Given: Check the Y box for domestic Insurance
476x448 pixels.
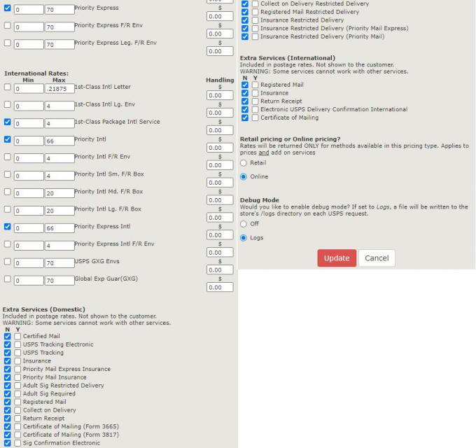Looking at the screenshot, I should tap(17, 361).
